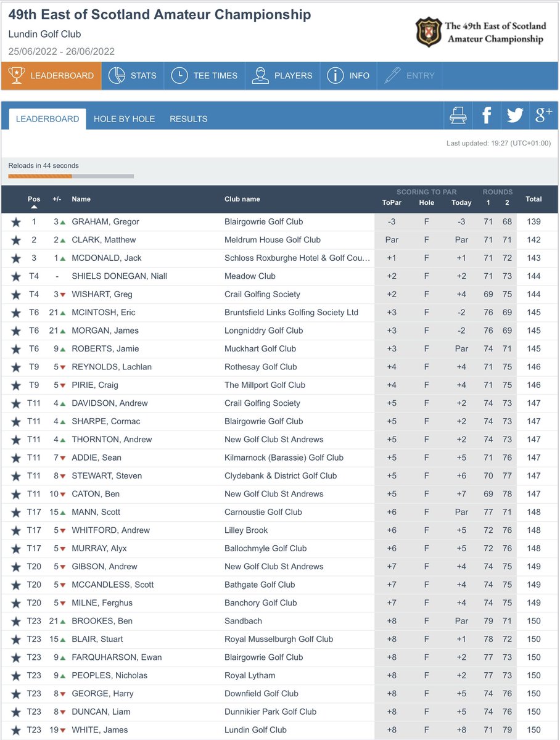Screen dimensions: 560x740
Task: Open the Leaderboard trophy nav button
Action: (51, 76)
